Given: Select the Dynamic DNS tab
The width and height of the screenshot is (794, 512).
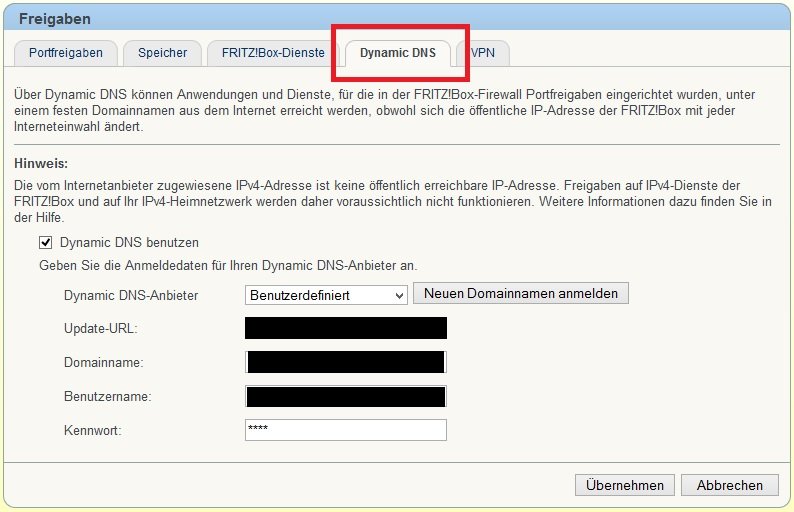Looking at the screenshot, I should [x=398, y=53].
